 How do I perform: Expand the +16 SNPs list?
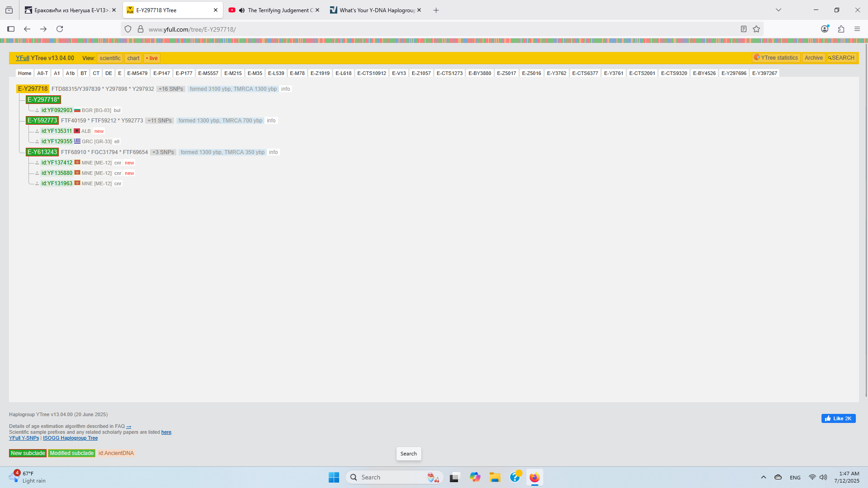click(x=170, y=89)
